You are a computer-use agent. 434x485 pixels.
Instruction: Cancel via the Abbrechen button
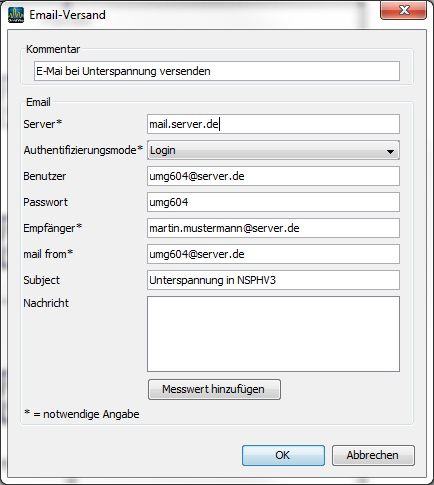point(373,455)
